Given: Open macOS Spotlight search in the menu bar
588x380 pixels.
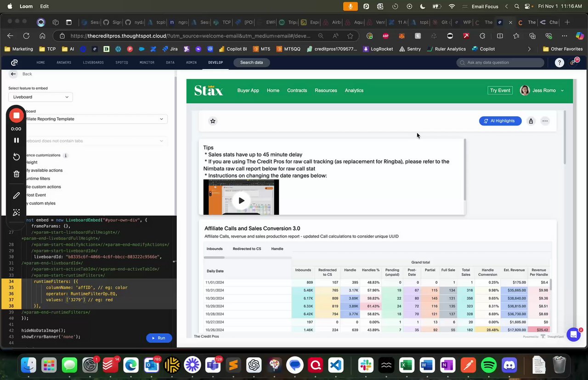Looking at the screenshot, I should coord(517,6).
